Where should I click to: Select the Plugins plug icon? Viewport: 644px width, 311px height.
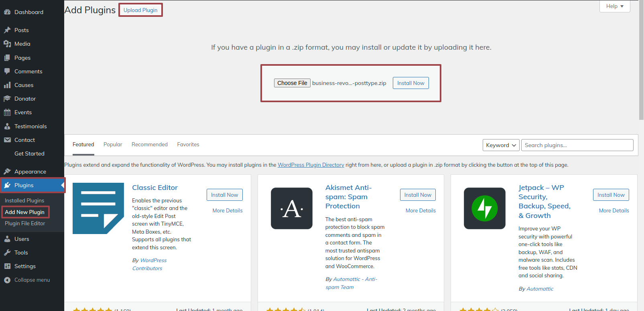point(7,185)
